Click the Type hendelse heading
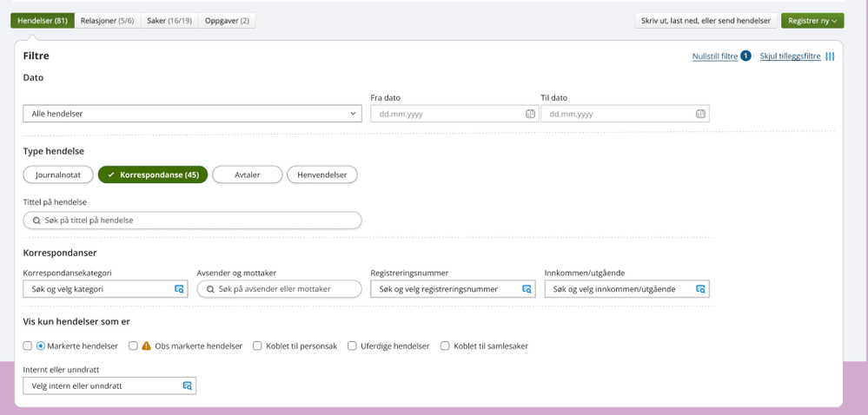Image resolution: width=868 pixels, height=415 pixels. [x=54, y=150]
